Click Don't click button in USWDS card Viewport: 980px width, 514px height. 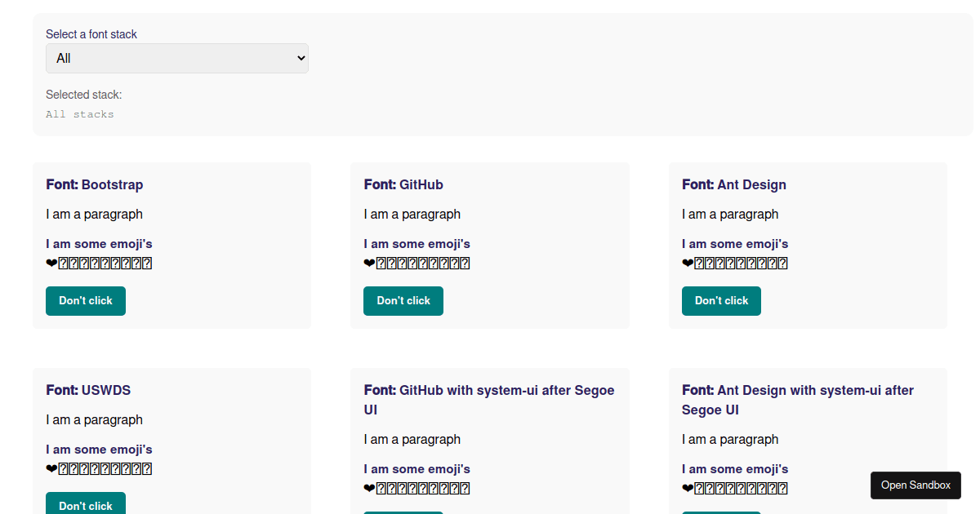86,503
